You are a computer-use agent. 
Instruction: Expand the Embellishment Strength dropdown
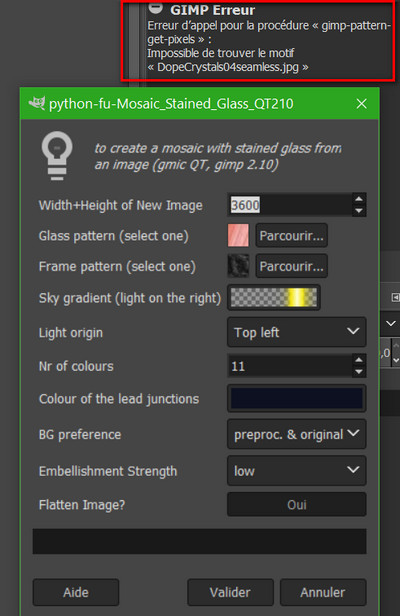[x=297, y=471]
